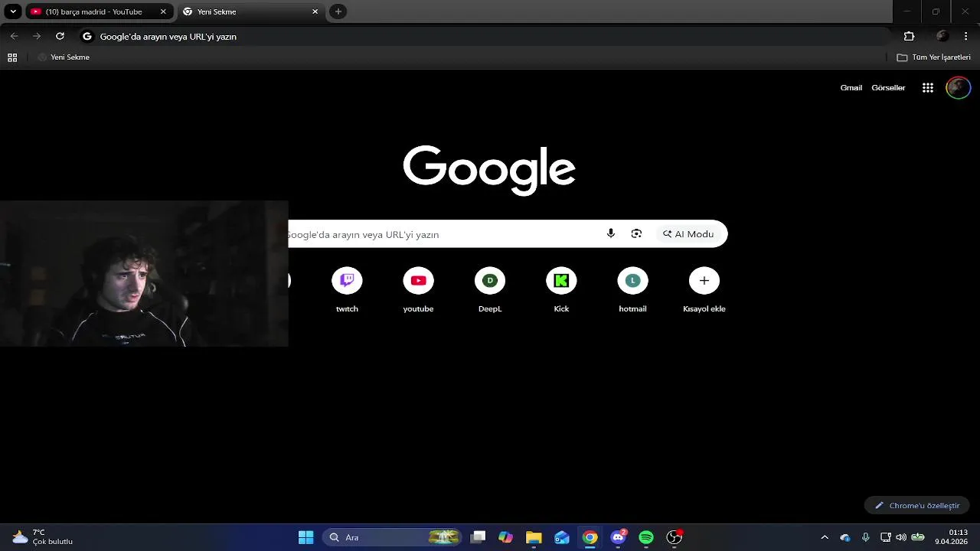Select the Chrome taskbar icon

(590, 537)
